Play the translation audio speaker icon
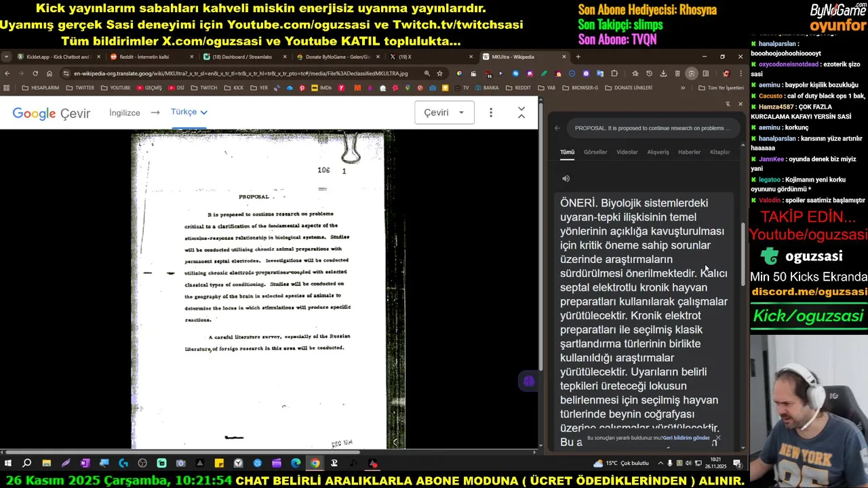 pyautogui.click(x=566, y=178)
